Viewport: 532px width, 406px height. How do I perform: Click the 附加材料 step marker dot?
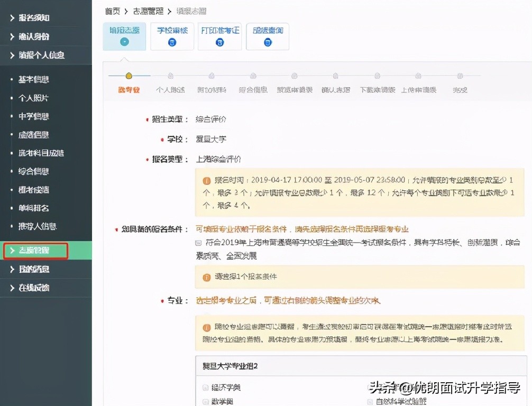coord(212,76)
